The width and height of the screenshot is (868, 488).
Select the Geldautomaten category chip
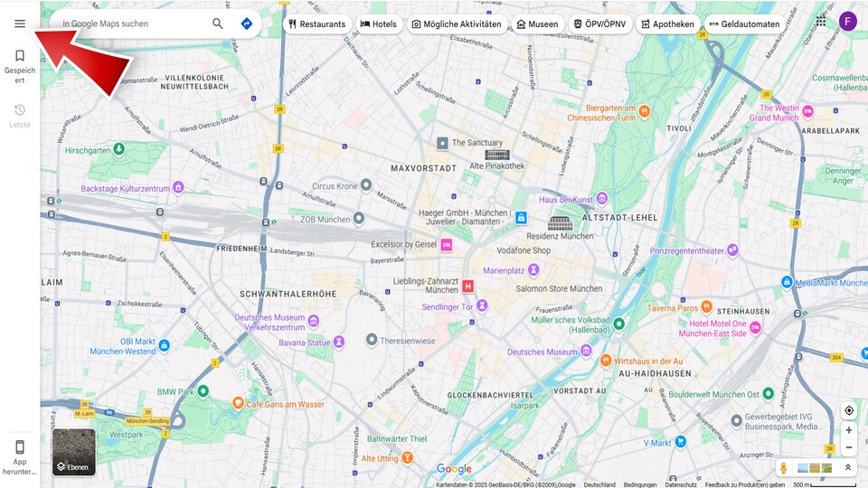743,24
